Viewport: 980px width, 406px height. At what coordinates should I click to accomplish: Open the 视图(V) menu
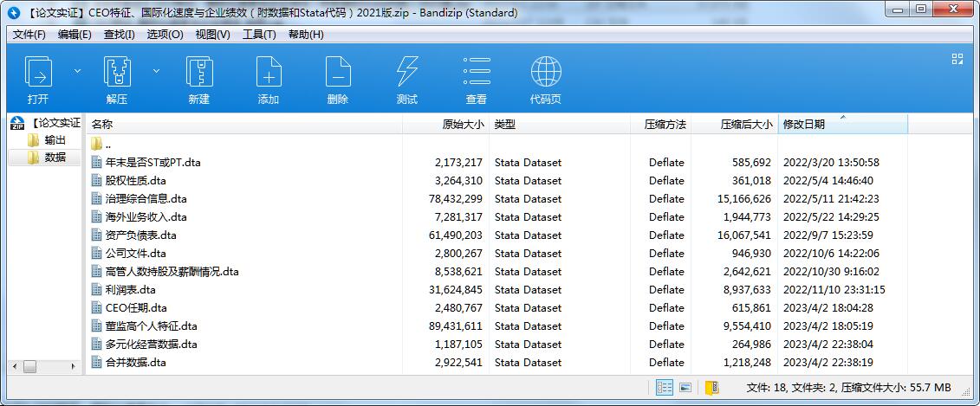[x=212, y=35]
